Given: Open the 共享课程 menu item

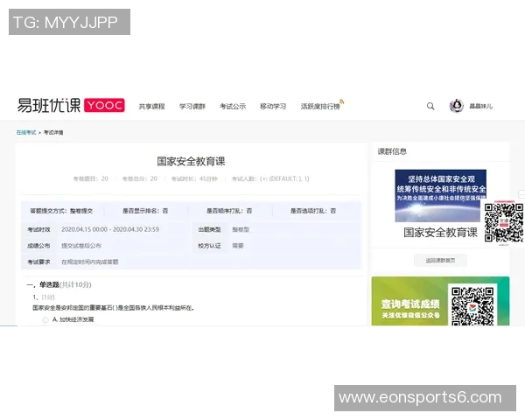Looking at the screenshot, I should (151, 107).
